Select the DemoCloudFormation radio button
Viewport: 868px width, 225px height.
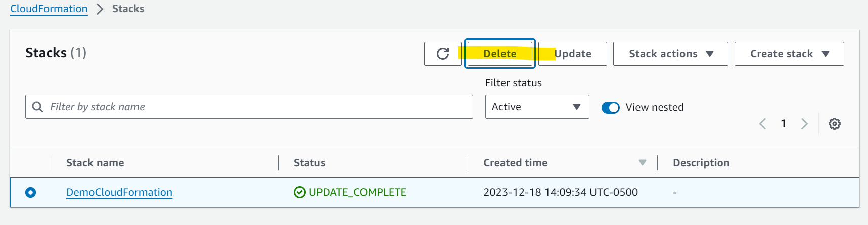pyautogui.click(x=31, y=192)
